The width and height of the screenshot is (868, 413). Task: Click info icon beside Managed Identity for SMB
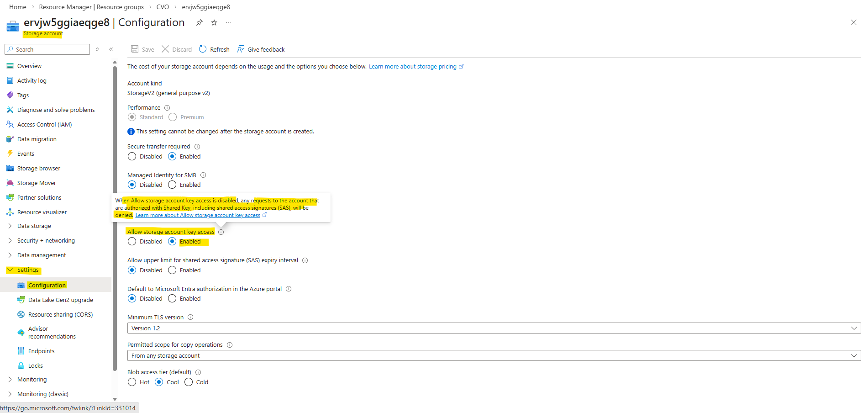click(x=203, y=175)
